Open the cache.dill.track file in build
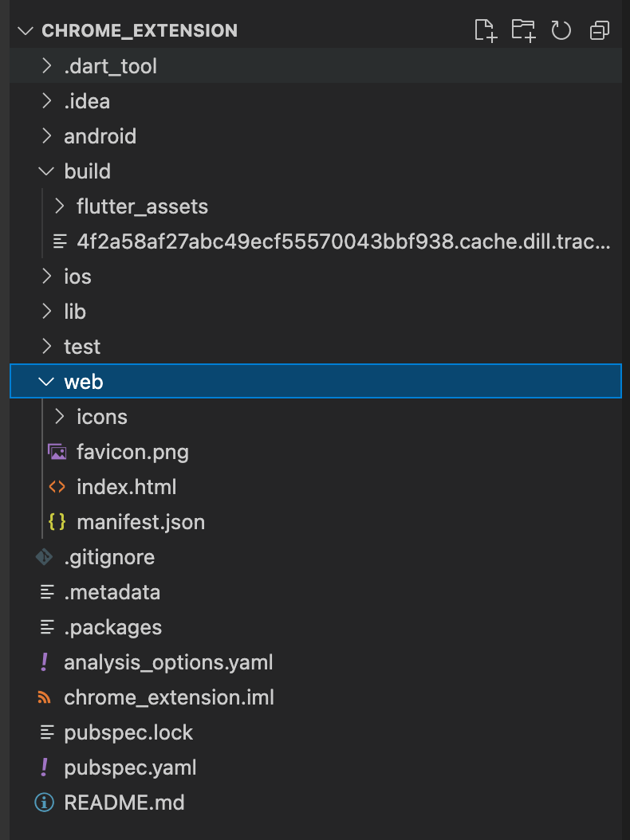This screenshot has height=840, width=630. coord(343,241)
